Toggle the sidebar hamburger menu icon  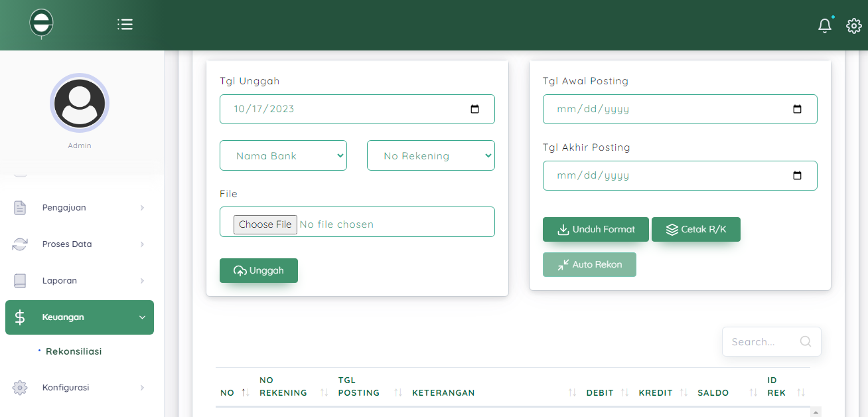point(125,25)
